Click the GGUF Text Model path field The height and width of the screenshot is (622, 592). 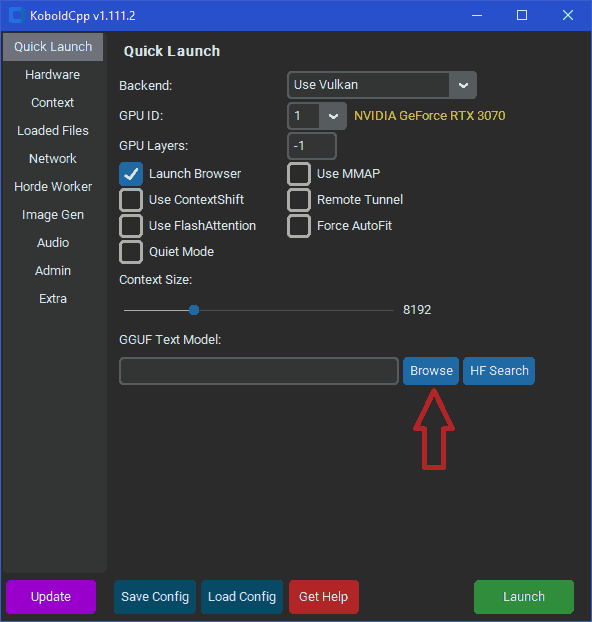(x=259, y=371)
